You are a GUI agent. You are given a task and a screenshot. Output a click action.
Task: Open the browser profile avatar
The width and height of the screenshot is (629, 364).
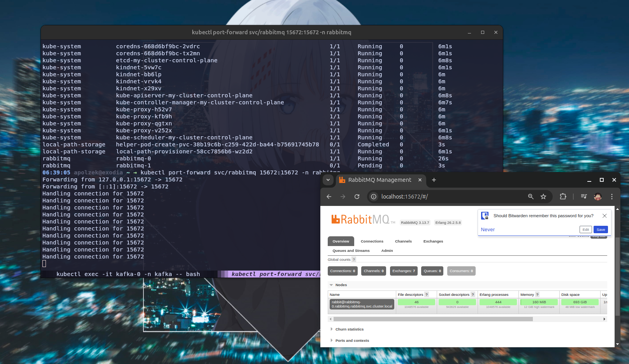[598, 197]
